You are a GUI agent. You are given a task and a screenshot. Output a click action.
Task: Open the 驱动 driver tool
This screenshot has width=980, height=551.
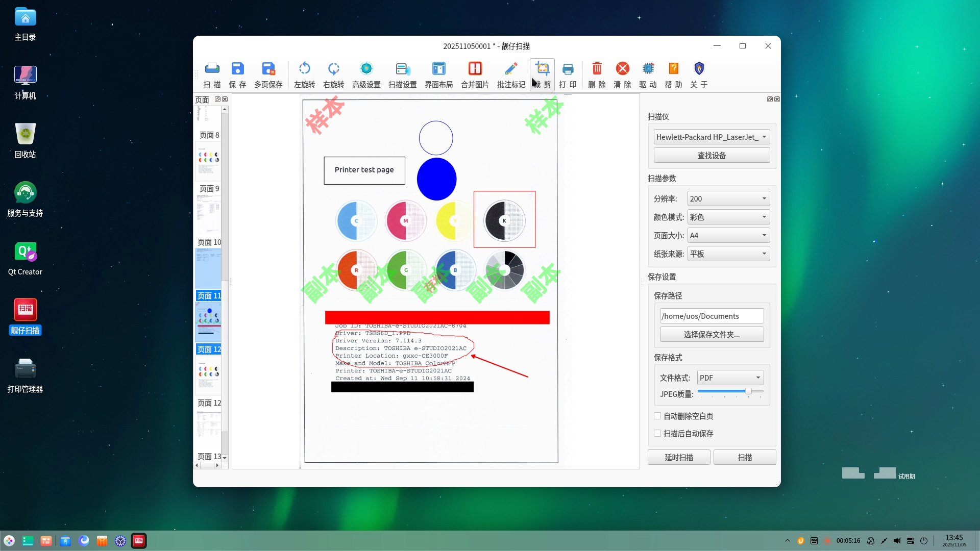pyautogui.click(x=648, y=74)
